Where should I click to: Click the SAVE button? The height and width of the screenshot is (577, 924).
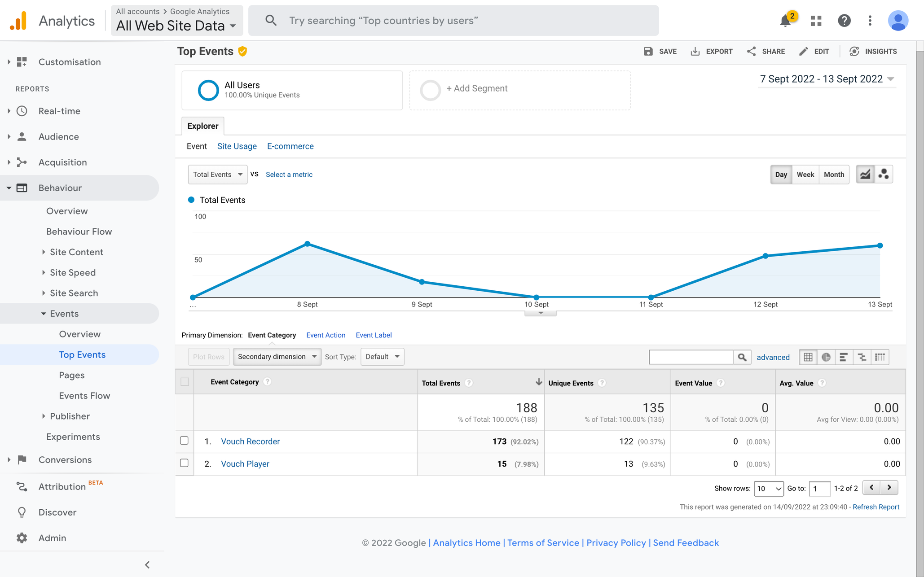click(x=660, y=52)
